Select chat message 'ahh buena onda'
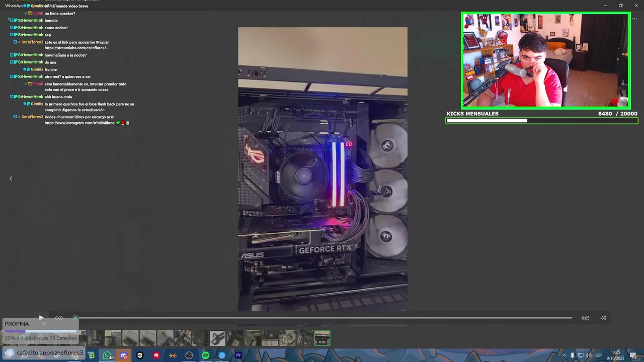This screenshot has width=644, height=362. click(x=58, y=97)
